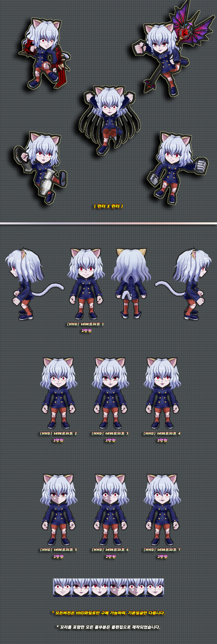Click the right-facing side view with tail
Image resolution: width=217 pixels, height=644 pixels.
184,284
